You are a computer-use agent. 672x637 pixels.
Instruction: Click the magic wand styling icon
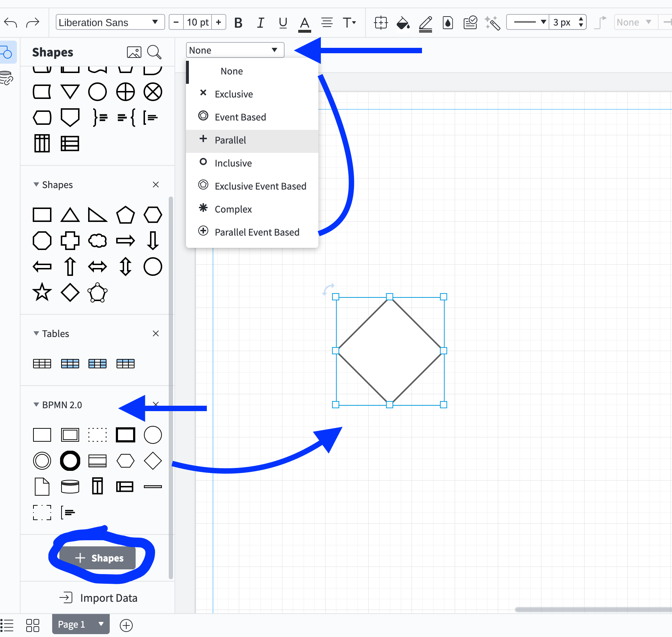pos(492,23)
